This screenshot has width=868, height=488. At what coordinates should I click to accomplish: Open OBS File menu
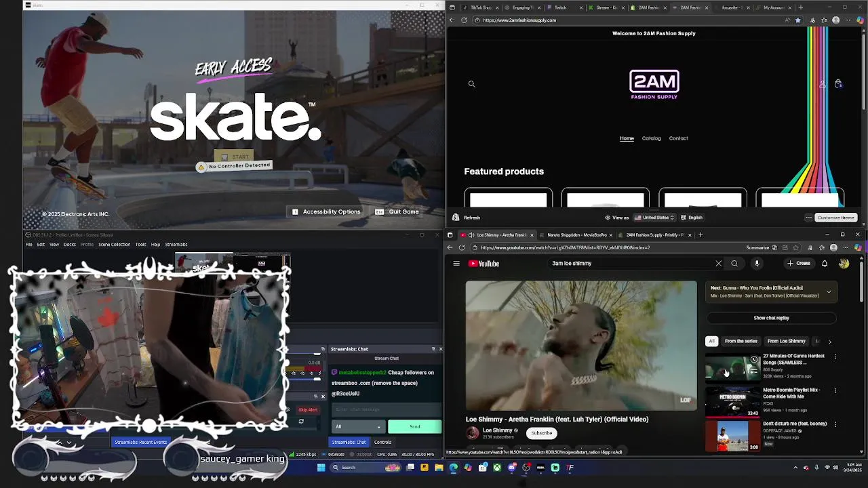point(28,245)
